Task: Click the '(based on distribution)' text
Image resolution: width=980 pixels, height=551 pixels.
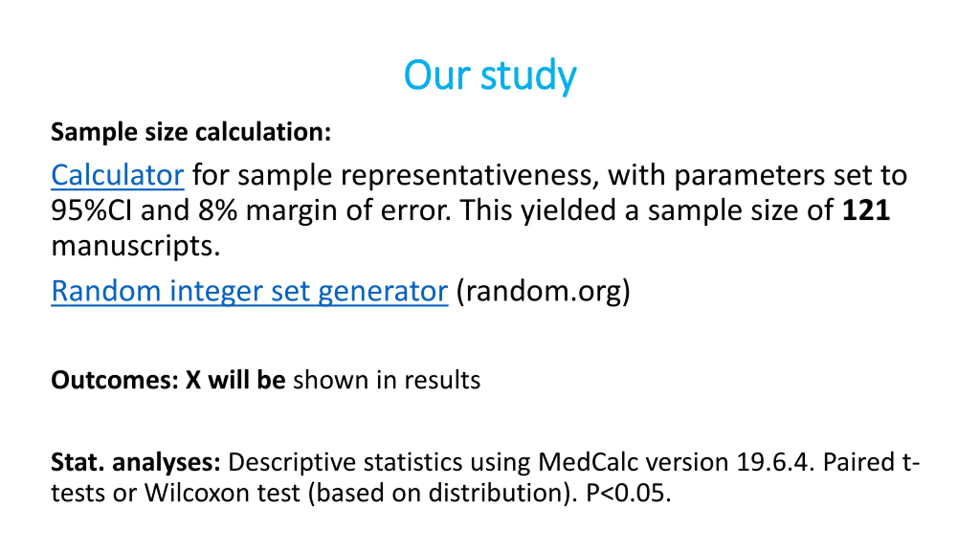Action: pos(440,493)
